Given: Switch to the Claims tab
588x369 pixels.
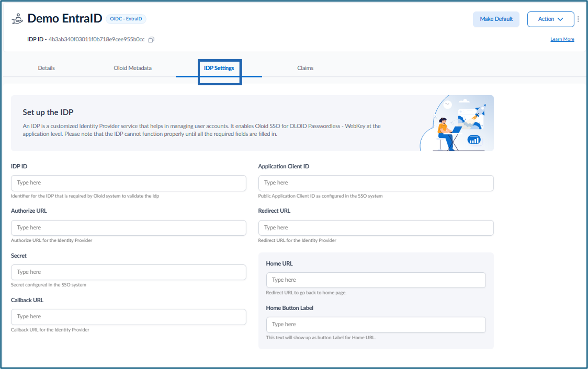Looking at the screenshot, I should (x=305, y=68).
